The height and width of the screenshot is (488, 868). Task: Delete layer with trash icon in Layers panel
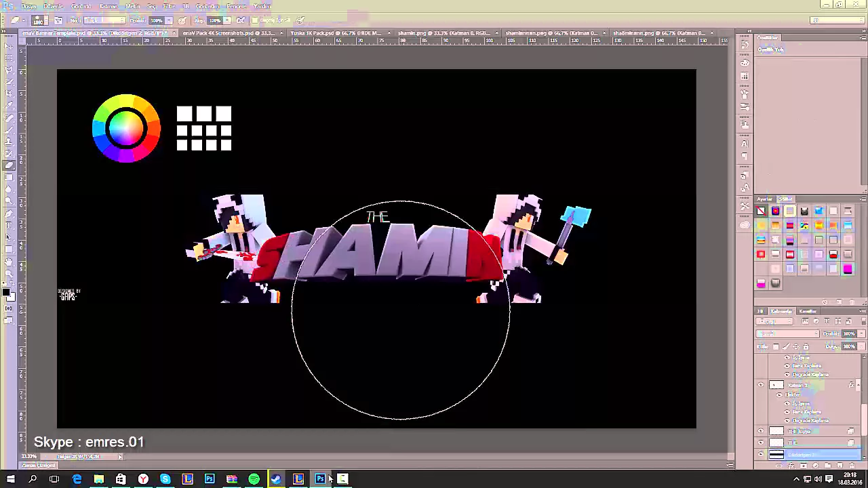852,466
